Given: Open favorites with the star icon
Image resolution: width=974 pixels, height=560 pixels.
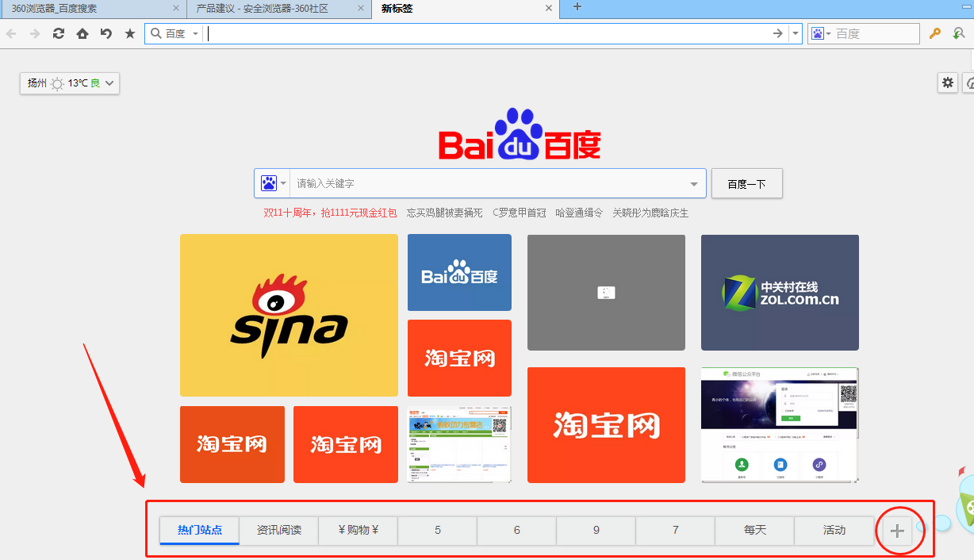Looking at the screenshot, I should point(130,33).
